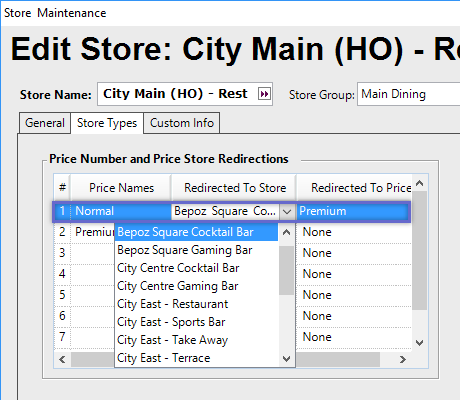Switch to the Store Types tab
460x400 pixels.
pyautogui.click(x=107, y=123)
